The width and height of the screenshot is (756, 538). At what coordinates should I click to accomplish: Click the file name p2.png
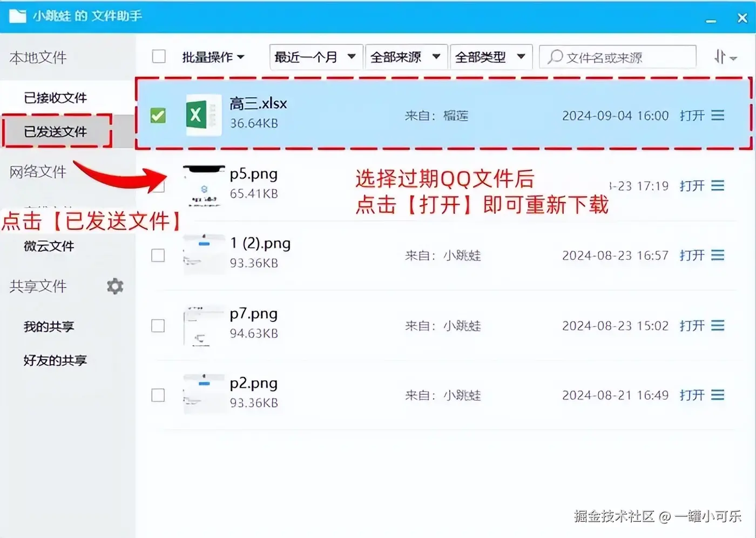pos(254,384)
